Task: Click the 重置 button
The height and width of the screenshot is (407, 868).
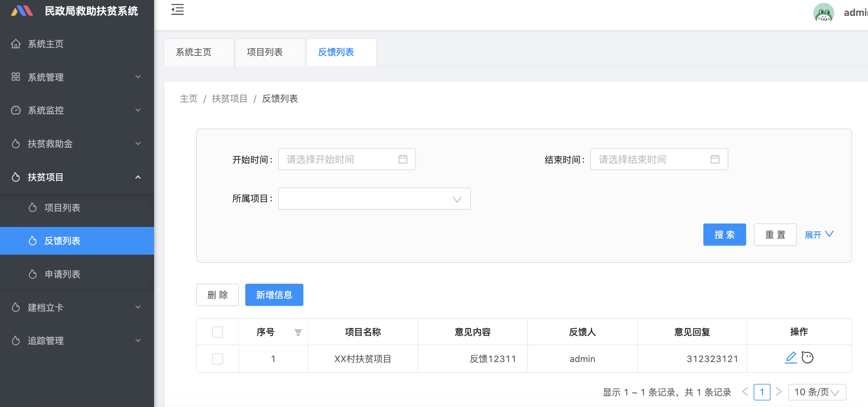Action: 775,235
